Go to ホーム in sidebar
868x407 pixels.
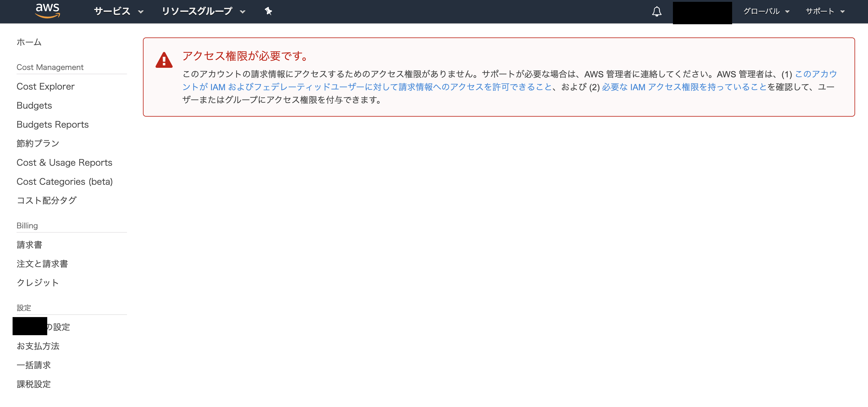coord(29,42)
